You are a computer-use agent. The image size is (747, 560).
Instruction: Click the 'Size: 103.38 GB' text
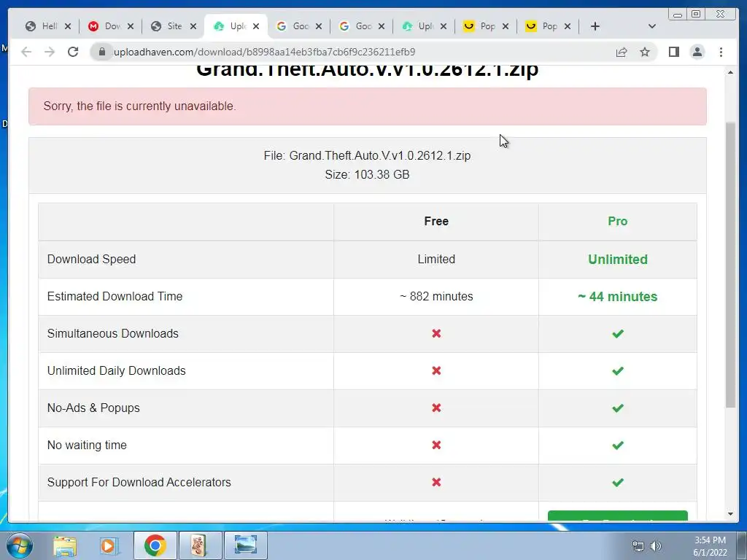(368, 175)
